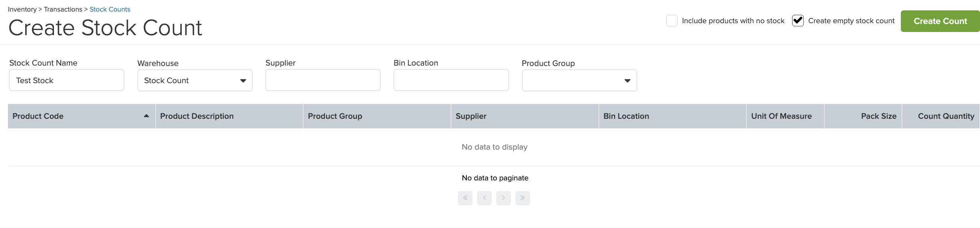Screen dimensions: 980x228
Task: Click into the Supplier filter field
Action: point(323,80)
